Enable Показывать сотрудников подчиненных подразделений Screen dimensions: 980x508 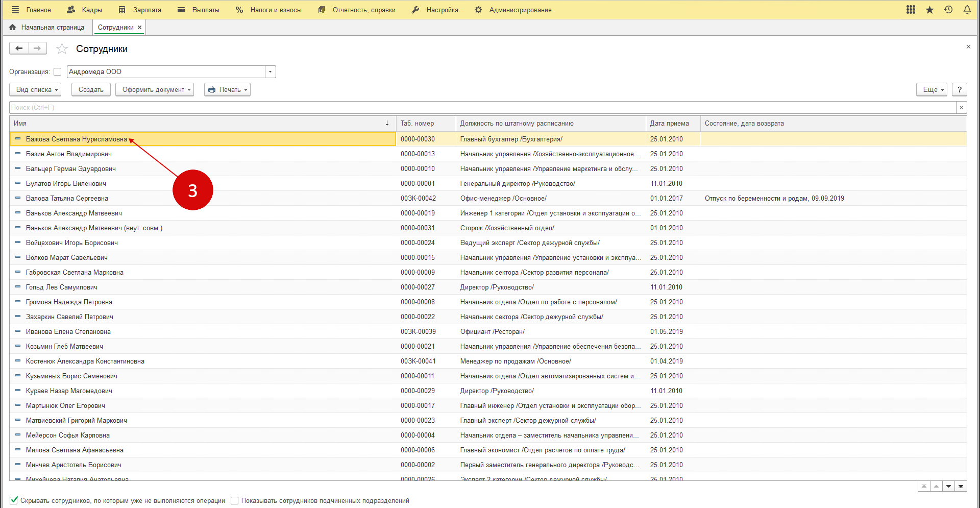point(235,501)
